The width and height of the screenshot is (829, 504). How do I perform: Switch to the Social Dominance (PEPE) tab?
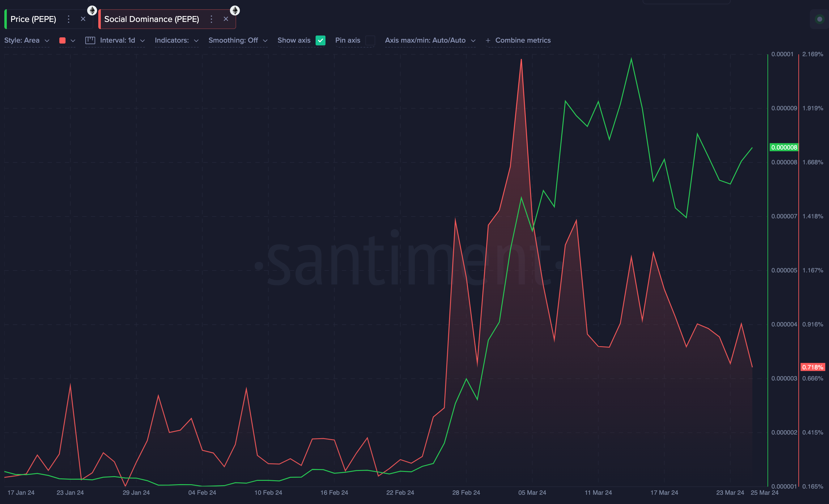pos(151,19)
